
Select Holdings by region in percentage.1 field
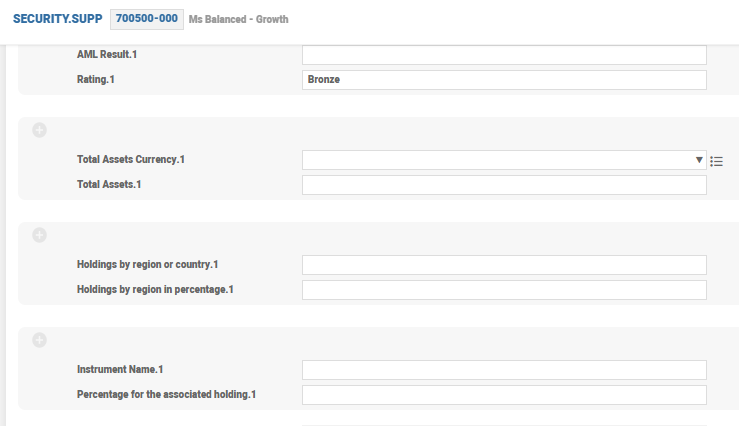(504, 290)
